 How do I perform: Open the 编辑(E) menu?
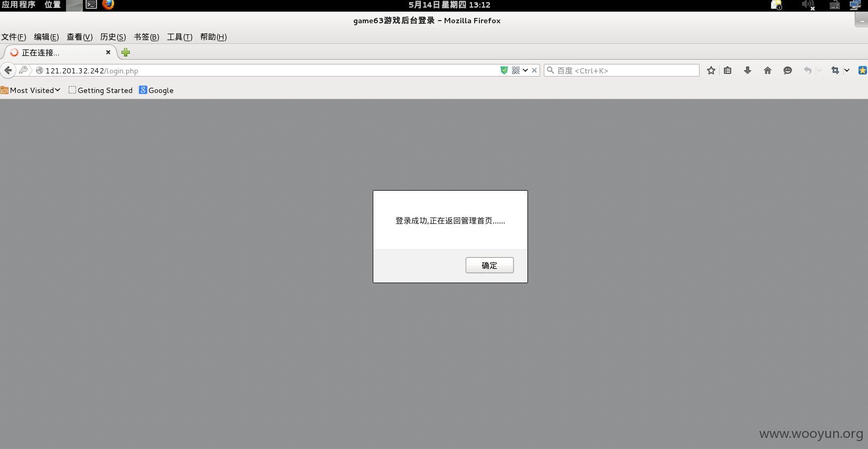pyautogui.click(x=46, y=37)
